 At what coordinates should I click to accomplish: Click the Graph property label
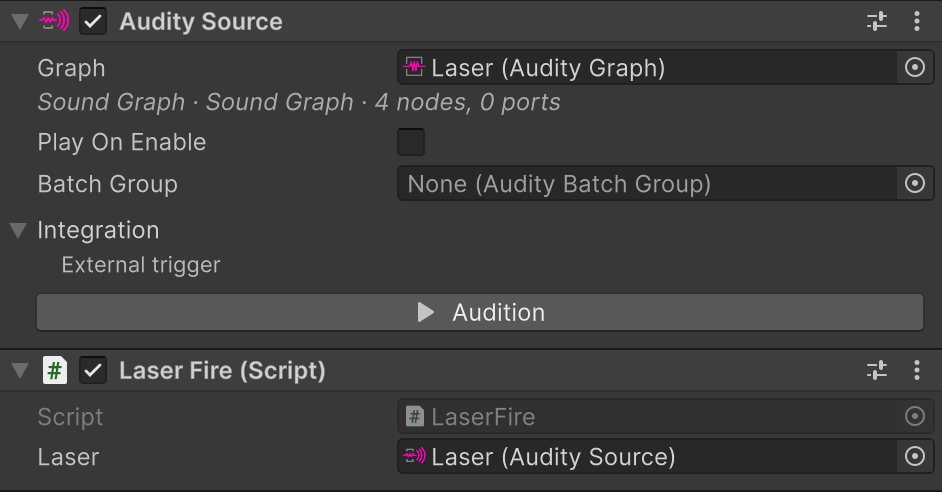tap(71, 68)
